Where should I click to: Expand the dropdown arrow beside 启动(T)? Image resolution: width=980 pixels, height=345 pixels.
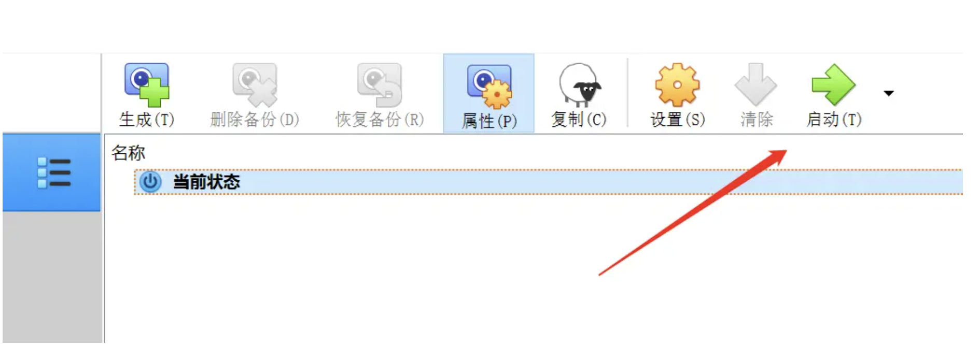click(x=889, y=93)
